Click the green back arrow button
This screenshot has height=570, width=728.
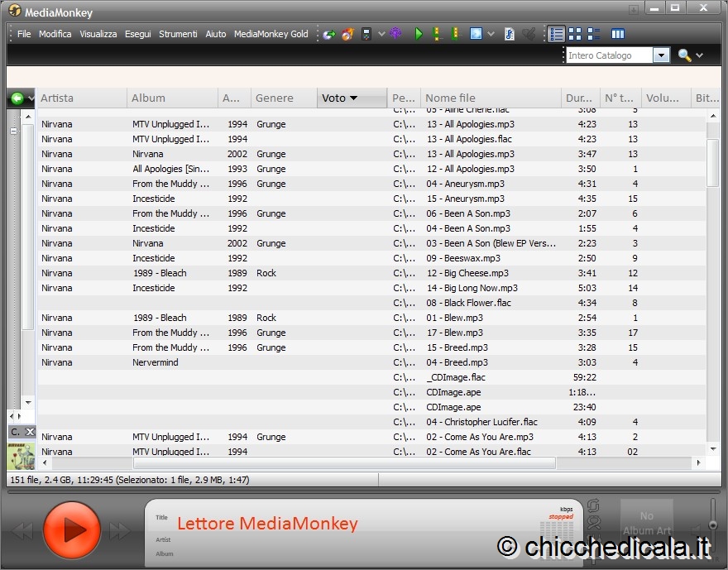click(x=17, y=98)
